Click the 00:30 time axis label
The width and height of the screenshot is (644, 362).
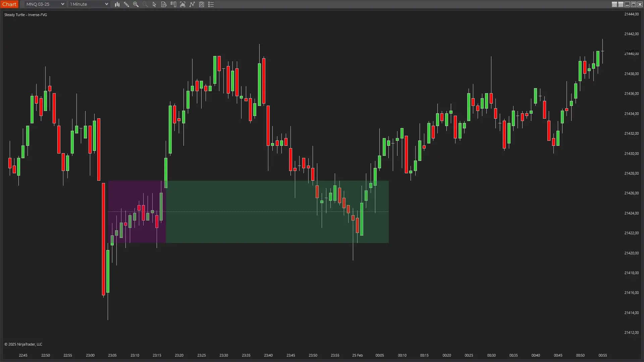click(x=491, y=355)
